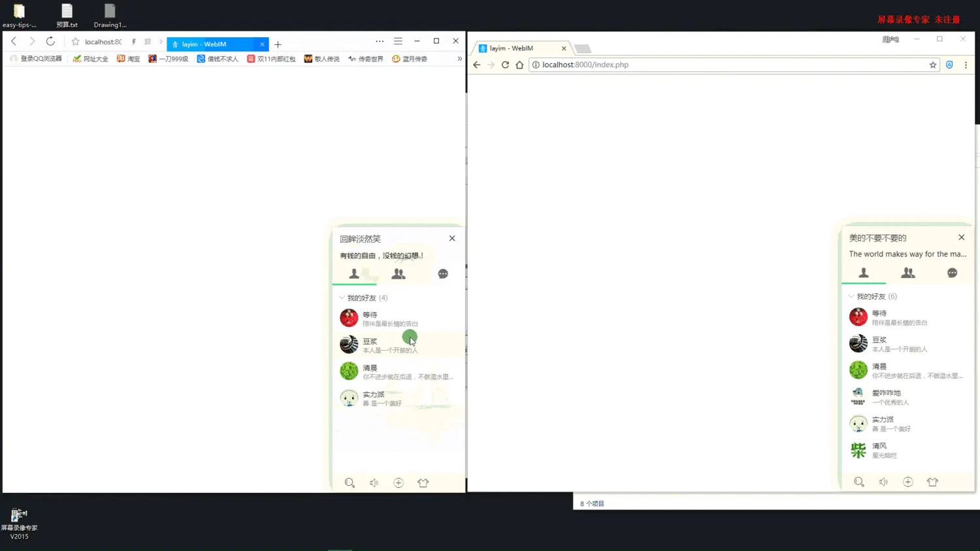Open the QR code icon in left address bar
The image size is (980, 551).
click(148, 42)
